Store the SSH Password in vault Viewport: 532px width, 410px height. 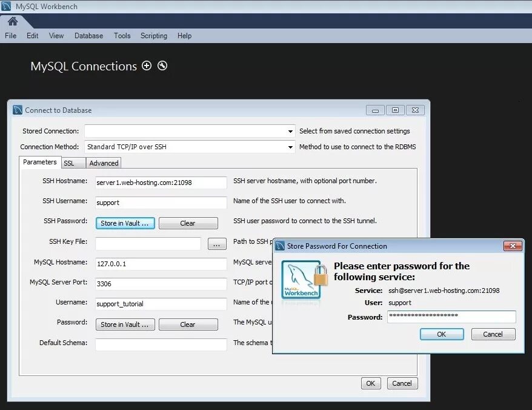click(125, 223)
